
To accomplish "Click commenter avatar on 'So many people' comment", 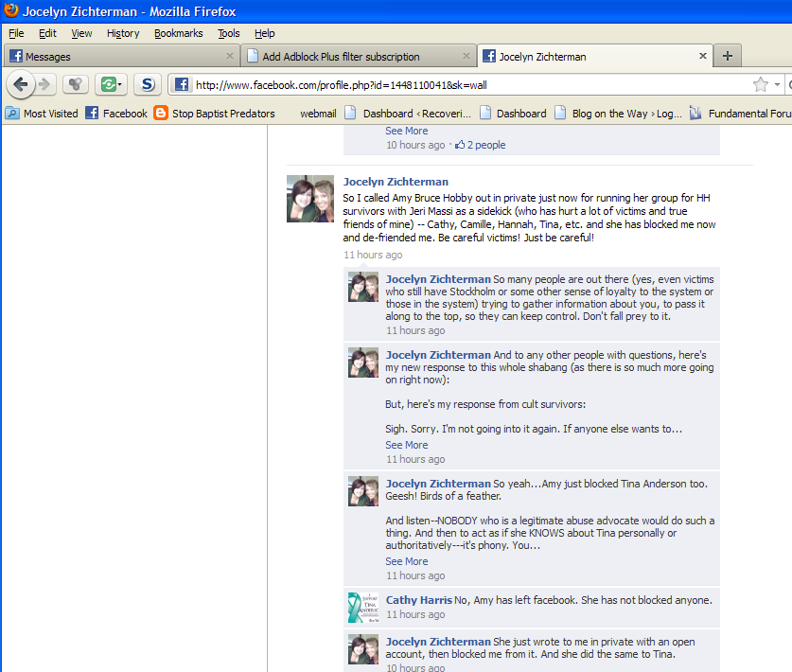I will [363, 287].
